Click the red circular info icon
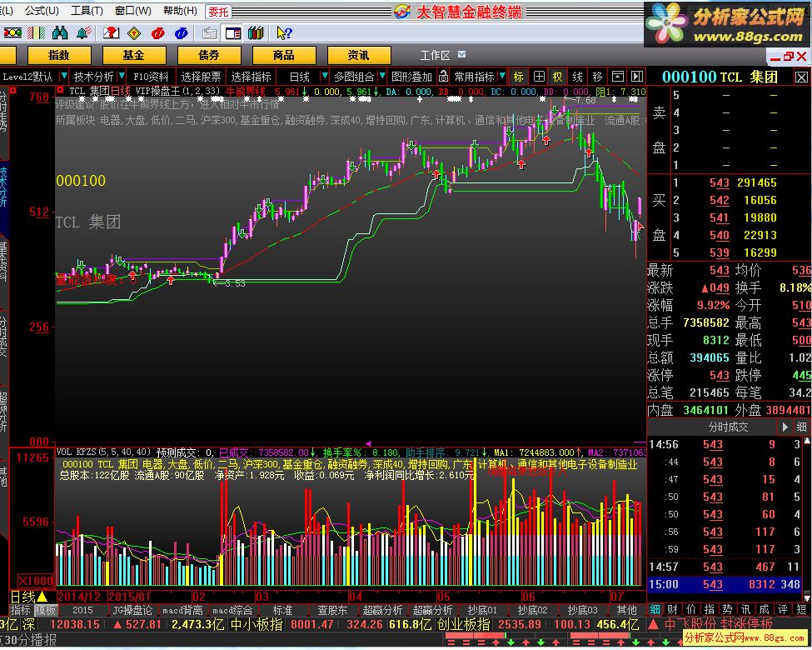The width and height of the screenshot is (812, 650). click(x=158, y=33)
